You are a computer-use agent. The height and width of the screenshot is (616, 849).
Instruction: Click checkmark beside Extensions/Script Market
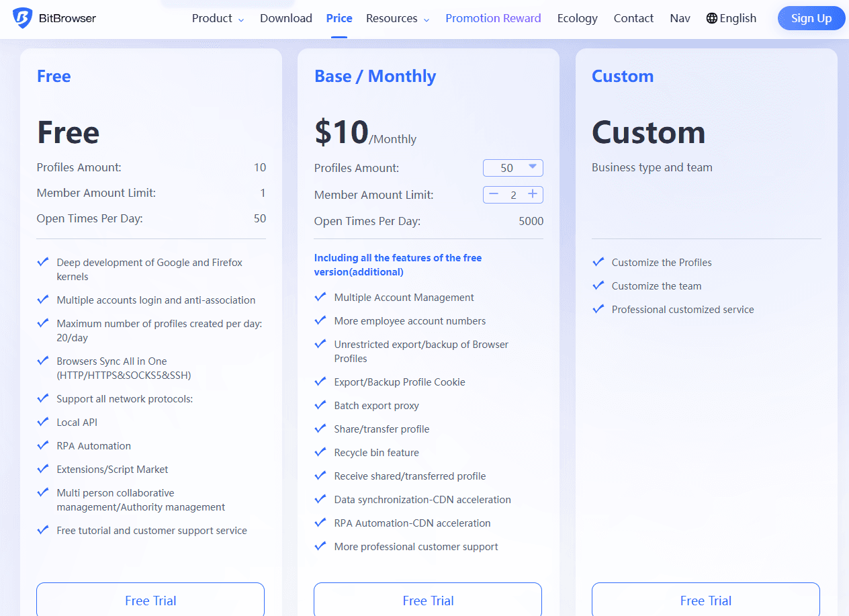click(x=43, y=469)
